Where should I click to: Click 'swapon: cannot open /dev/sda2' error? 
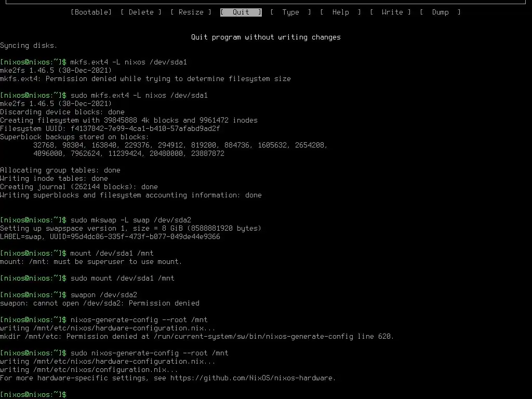point(100,303)
